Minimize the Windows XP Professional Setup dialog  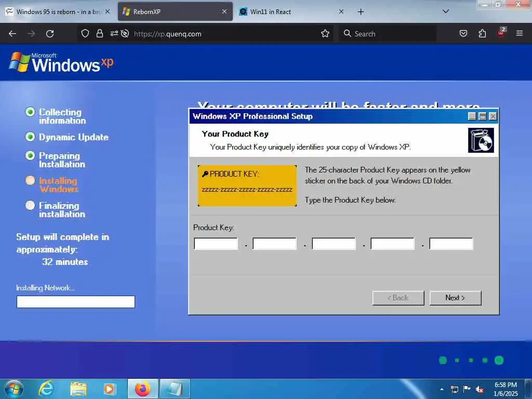472,116
